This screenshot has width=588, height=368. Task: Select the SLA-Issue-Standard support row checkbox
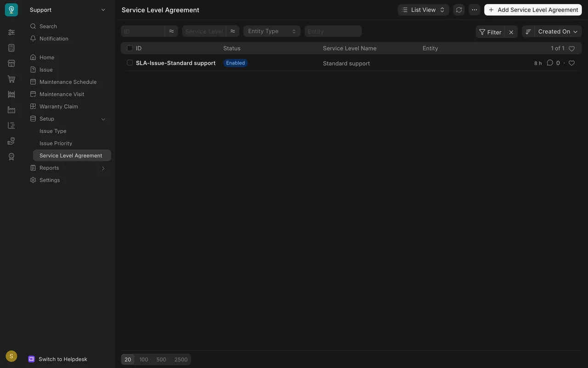click(x=130, y=63)
